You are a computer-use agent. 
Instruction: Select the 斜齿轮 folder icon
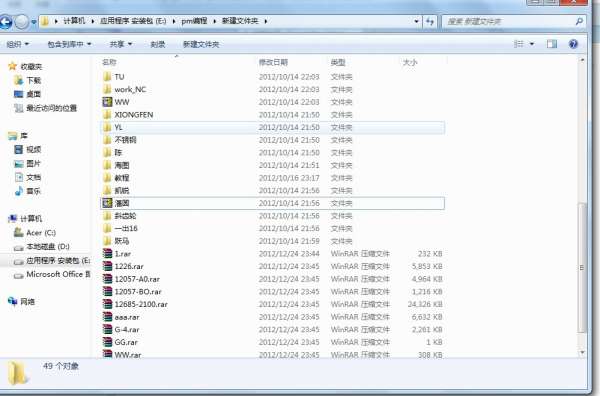[x=108, y=216]
